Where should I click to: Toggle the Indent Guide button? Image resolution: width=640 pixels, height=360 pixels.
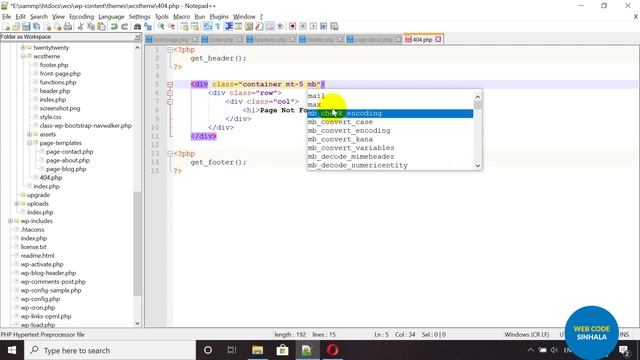coord(229,27)
